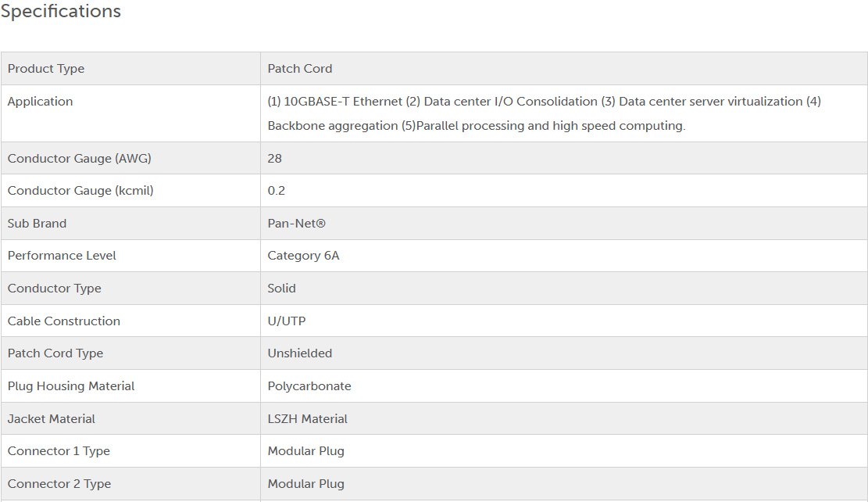Click the Application row label
This screenshot has width=868, height=502.
(40, 102)
